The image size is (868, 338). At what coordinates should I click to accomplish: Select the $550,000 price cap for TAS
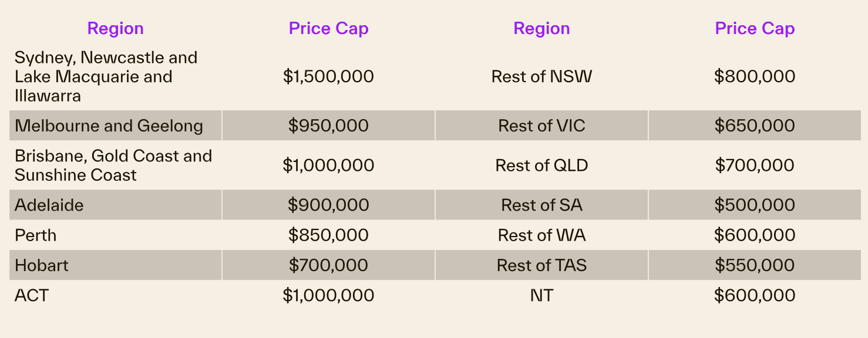(755, 265)
